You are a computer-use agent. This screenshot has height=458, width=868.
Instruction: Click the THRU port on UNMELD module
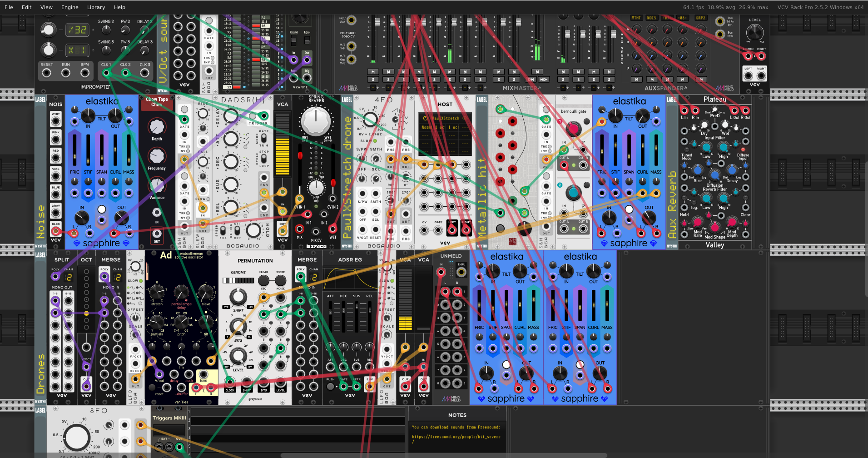461,272
